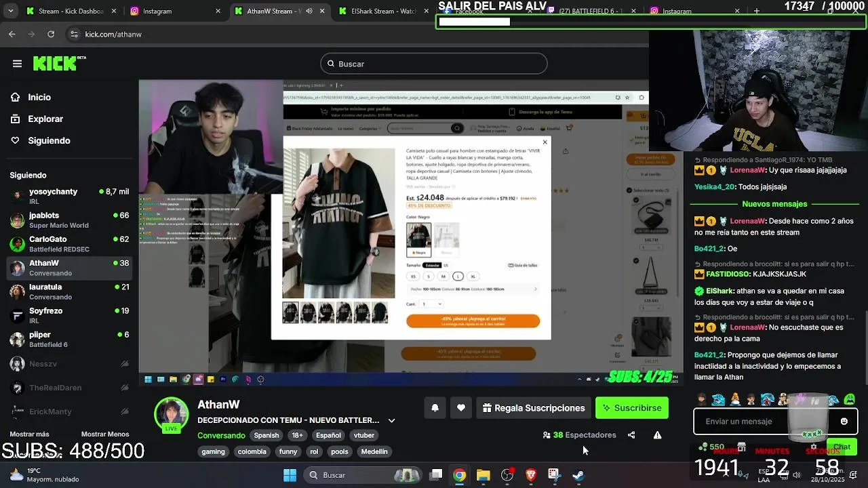
Task: Choose the white color swatch beside Negro
Action: [x=446, y=239]
